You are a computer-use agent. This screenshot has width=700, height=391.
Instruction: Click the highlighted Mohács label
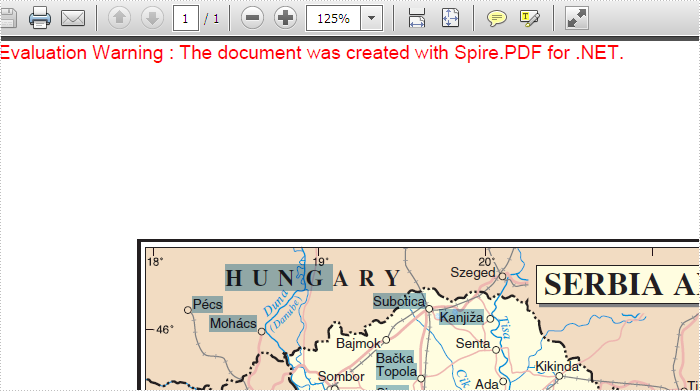(x=233, y=323)
